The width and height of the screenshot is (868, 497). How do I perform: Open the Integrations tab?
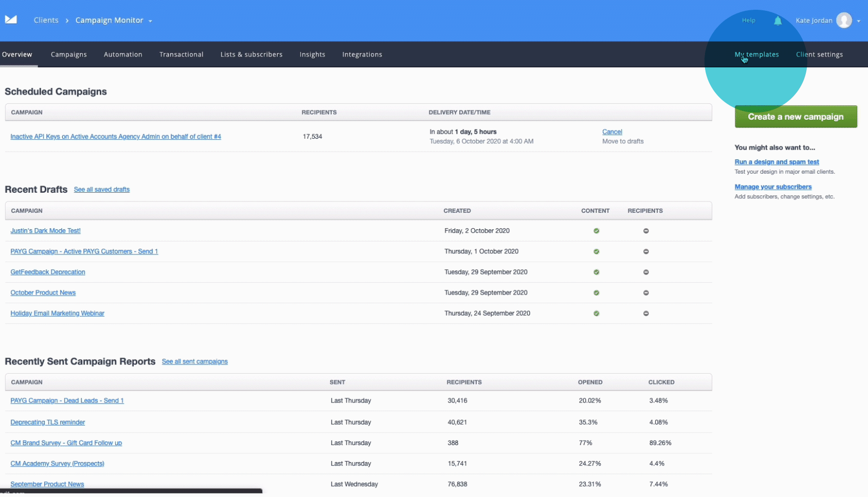(x=362, y=54)
